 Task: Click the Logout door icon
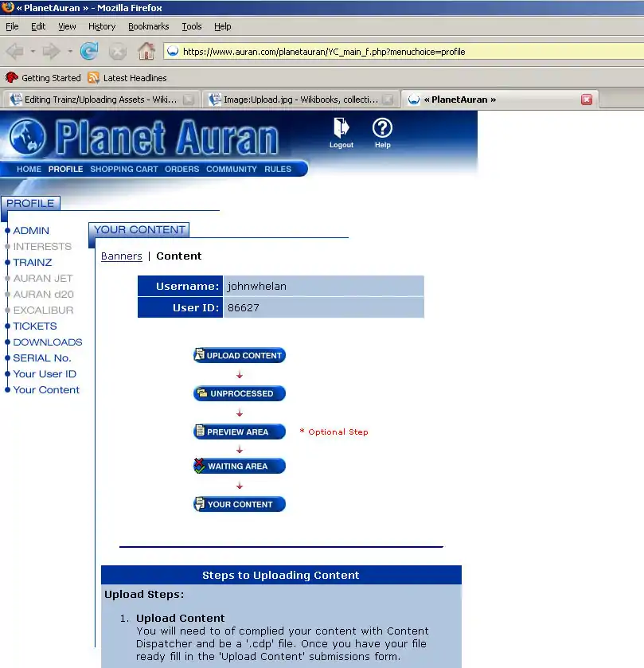click(x=341, y=127)
